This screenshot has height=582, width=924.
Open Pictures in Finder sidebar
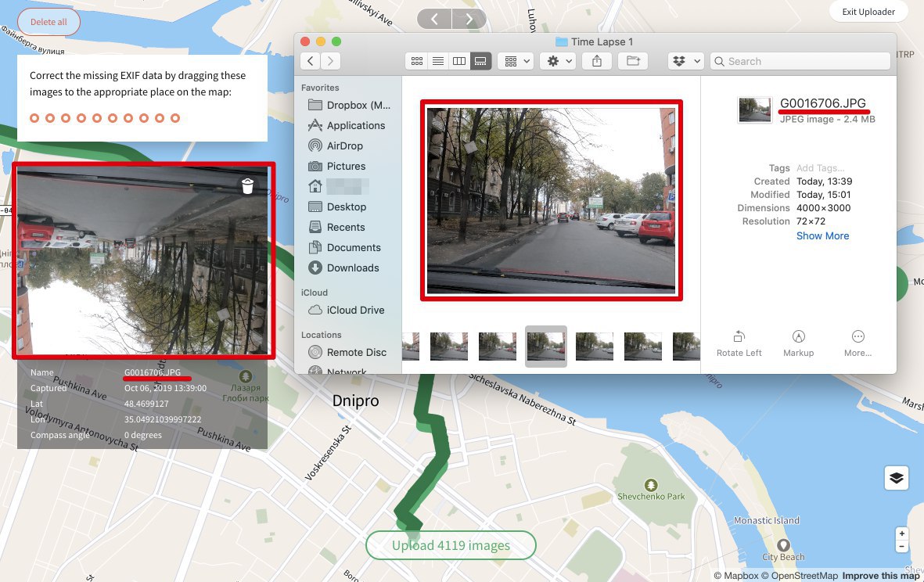click(337, 166)
